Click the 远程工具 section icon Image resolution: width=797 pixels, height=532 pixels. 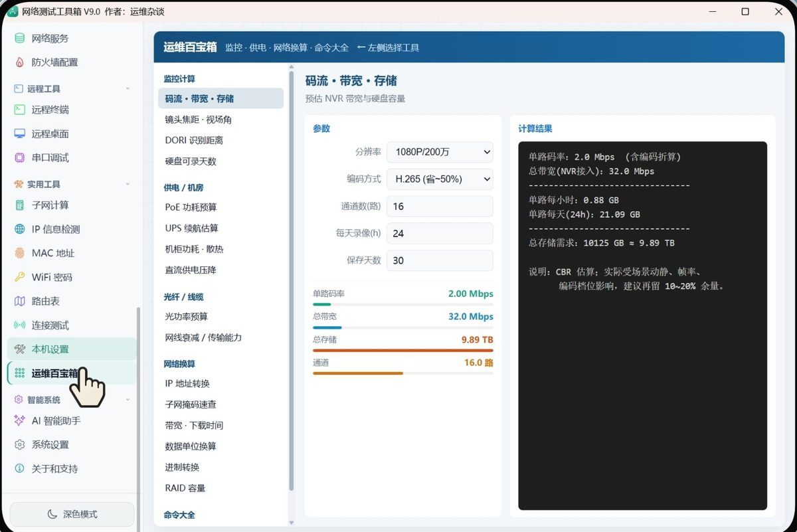pyautogui.click(x=18, y=88)
